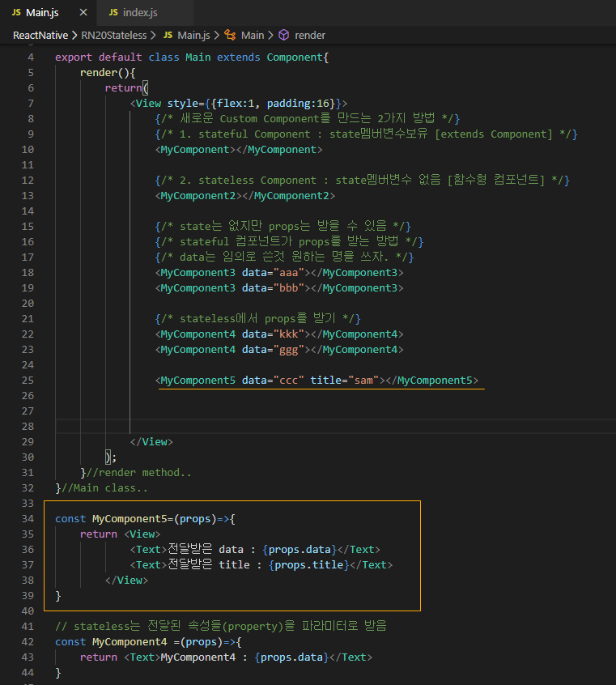
Task: Select the Main class breadcrumb
Action: (253, 36)
